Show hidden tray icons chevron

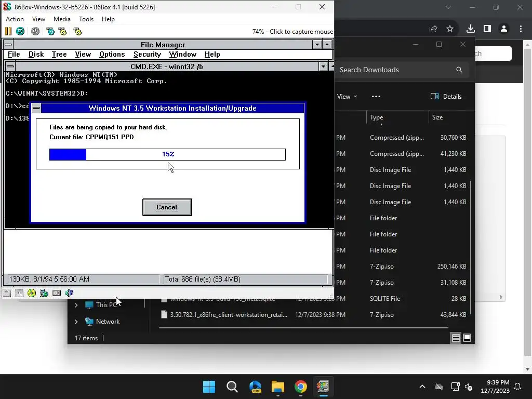pyautogui.click(x=422, y=387)
